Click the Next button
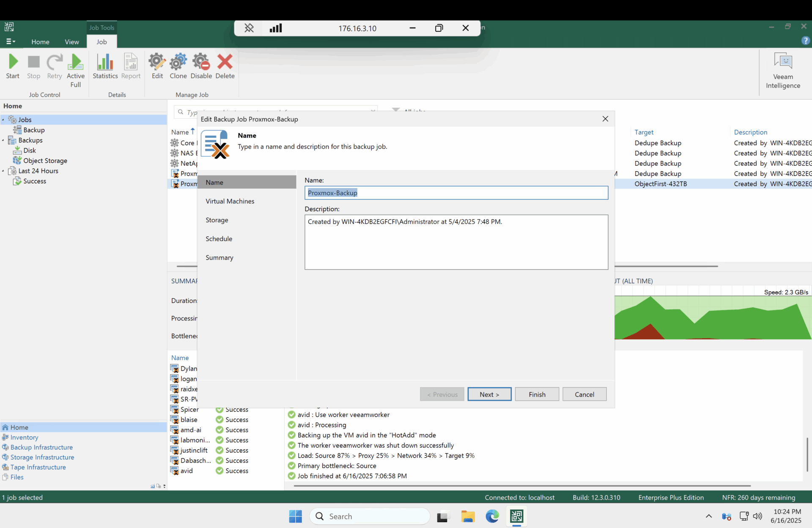The image size is (812, 528). pos(489,394)
